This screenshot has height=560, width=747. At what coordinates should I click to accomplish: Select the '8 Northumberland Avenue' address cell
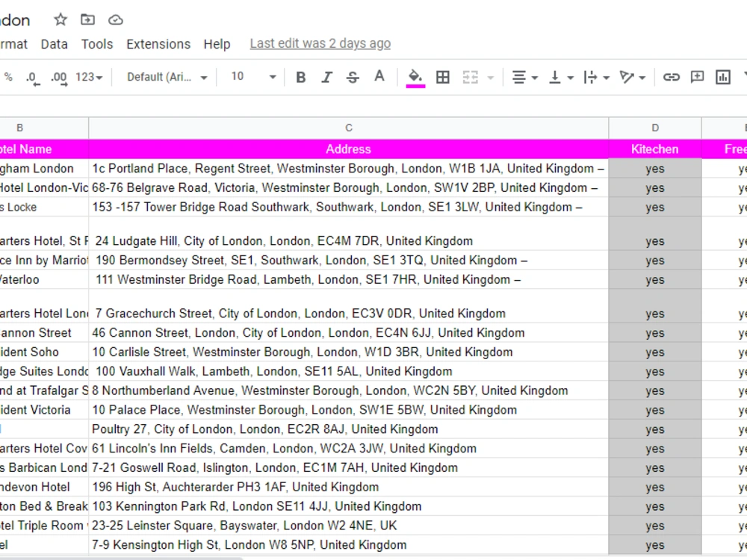point(348,391)
